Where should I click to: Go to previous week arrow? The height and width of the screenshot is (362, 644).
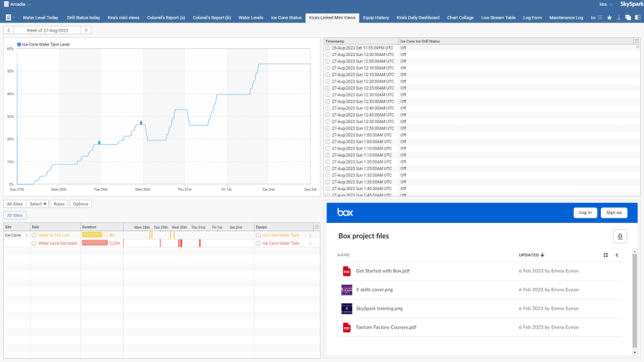pos(8,30)
